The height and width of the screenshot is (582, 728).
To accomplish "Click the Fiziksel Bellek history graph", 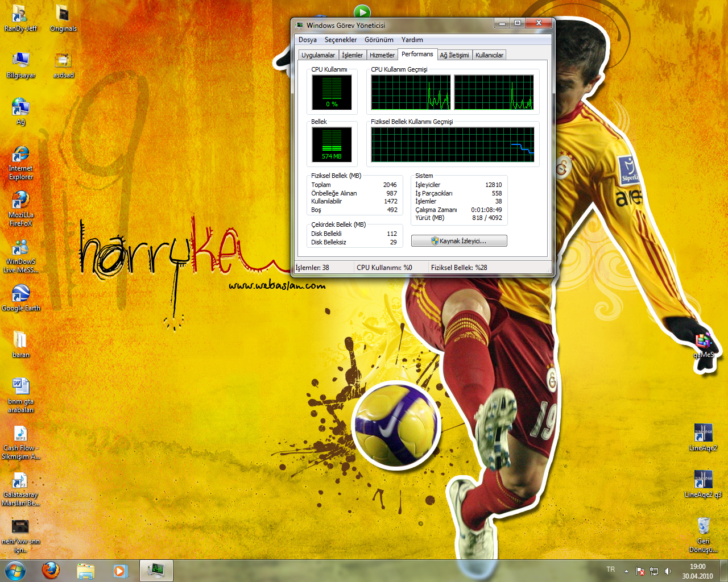I will pyautogui.click(x=452, y=144).
